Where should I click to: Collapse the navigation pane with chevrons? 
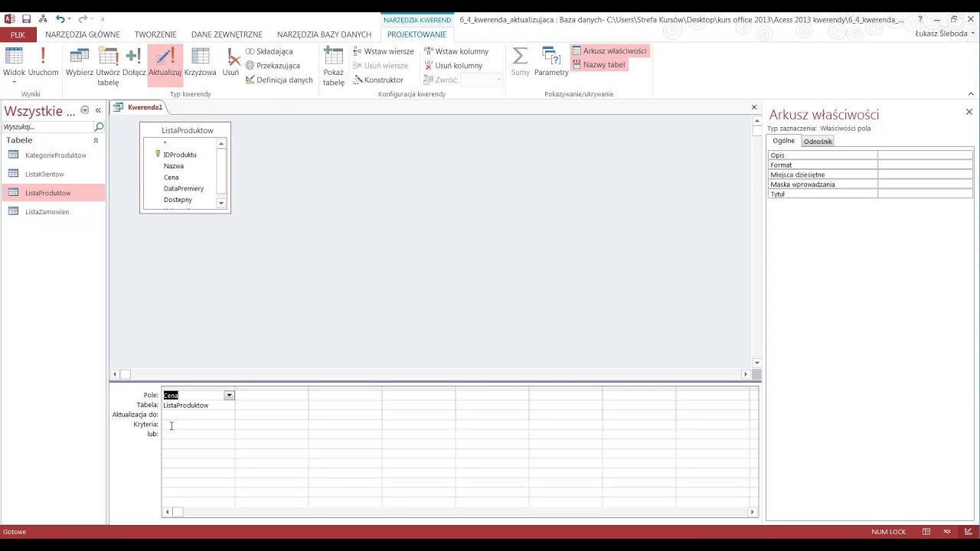coord(98,110)
